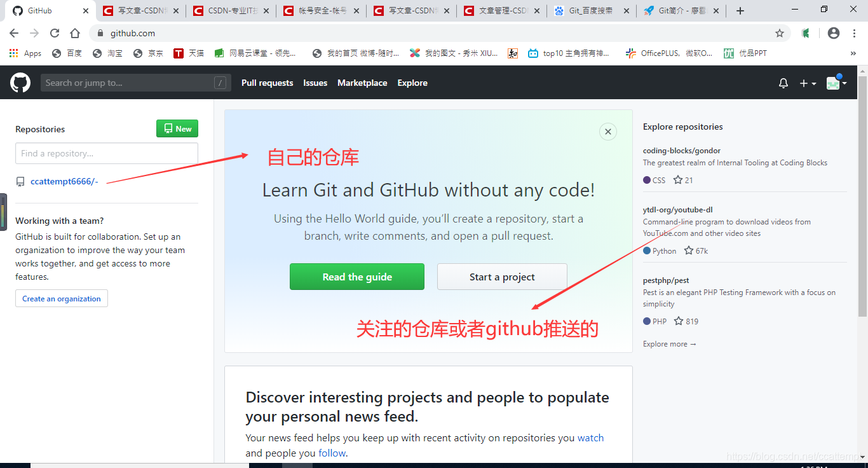Click the PHP language color dot

647,321
